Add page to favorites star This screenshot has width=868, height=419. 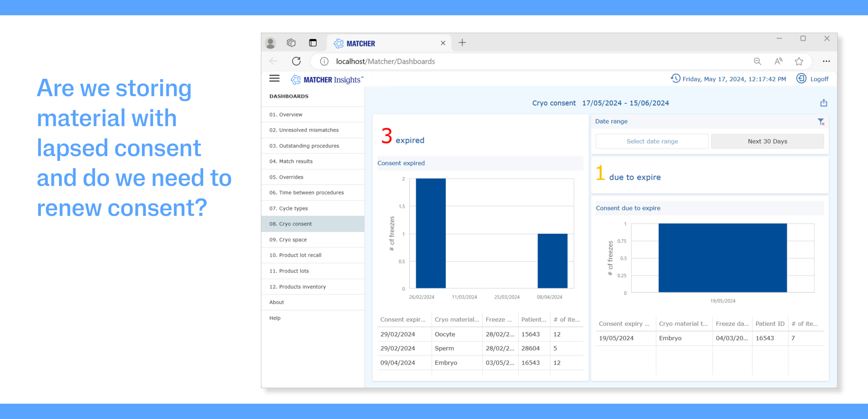799,61
